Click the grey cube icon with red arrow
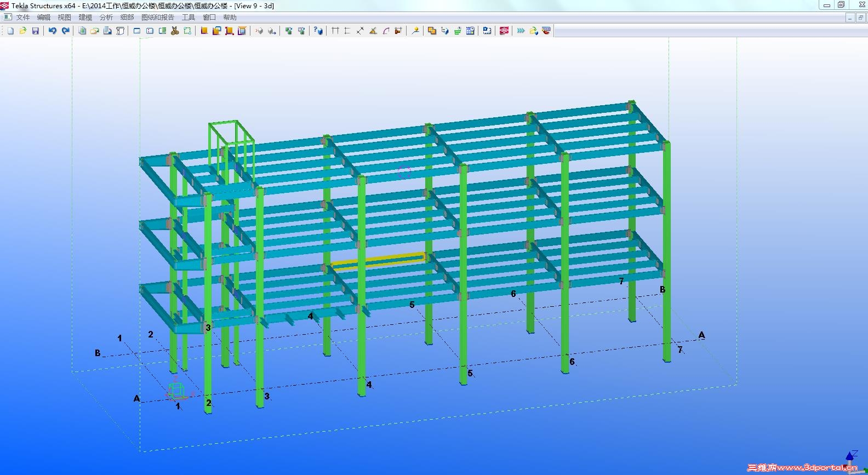 point(259,31)
